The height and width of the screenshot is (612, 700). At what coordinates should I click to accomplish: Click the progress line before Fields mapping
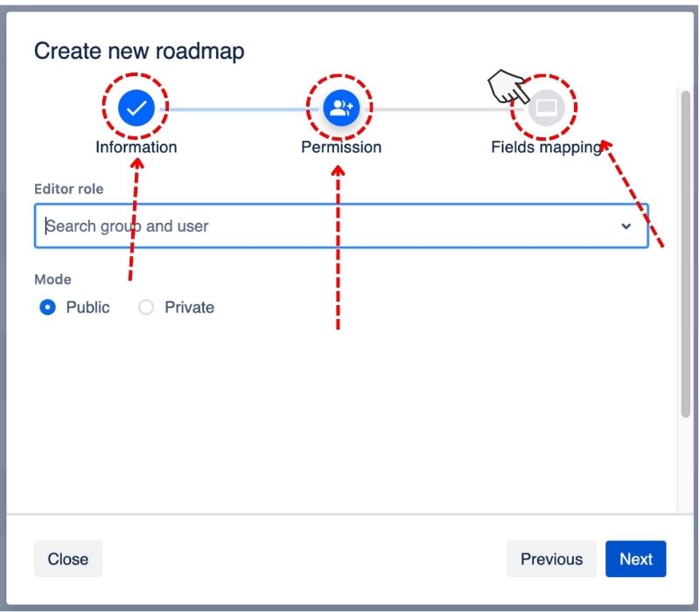437,109
